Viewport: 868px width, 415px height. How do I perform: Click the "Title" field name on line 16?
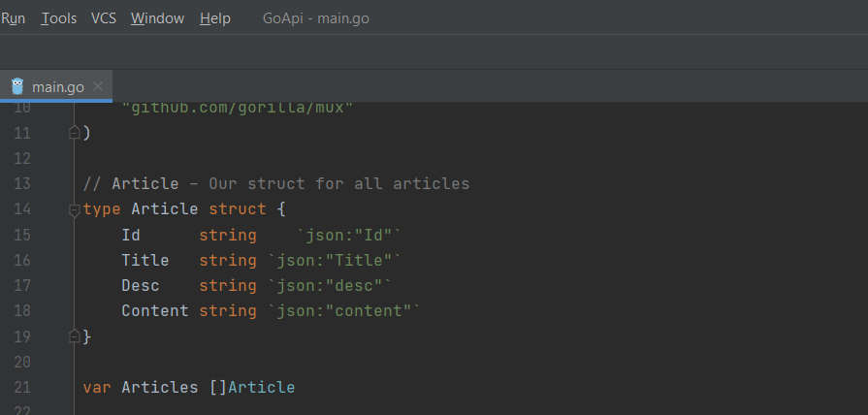(145, 260)
